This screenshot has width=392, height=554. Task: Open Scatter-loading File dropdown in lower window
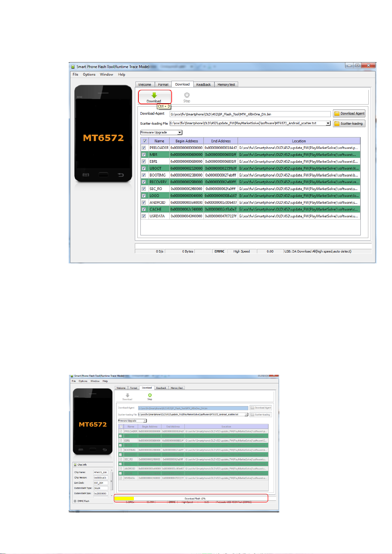pyautogui.click(x=246, y=415)
